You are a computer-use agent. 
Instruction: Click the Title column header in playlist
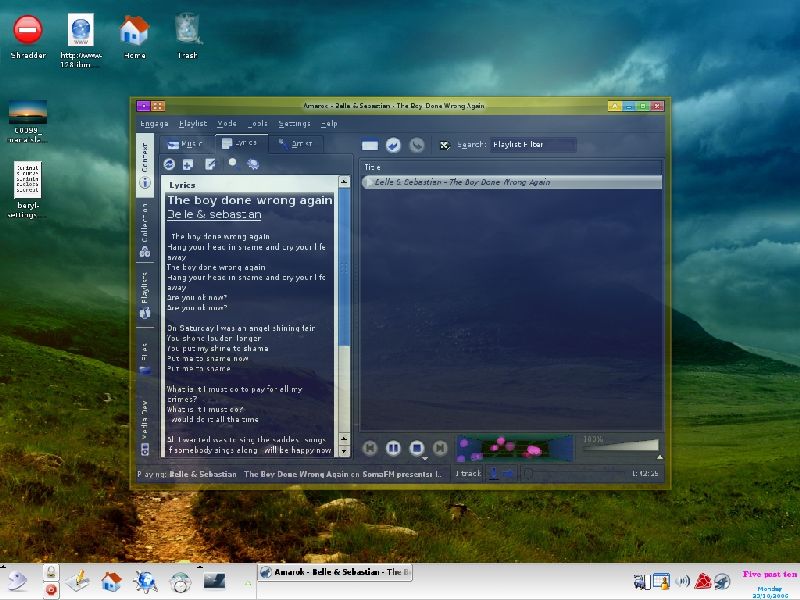tap(511, 167)
